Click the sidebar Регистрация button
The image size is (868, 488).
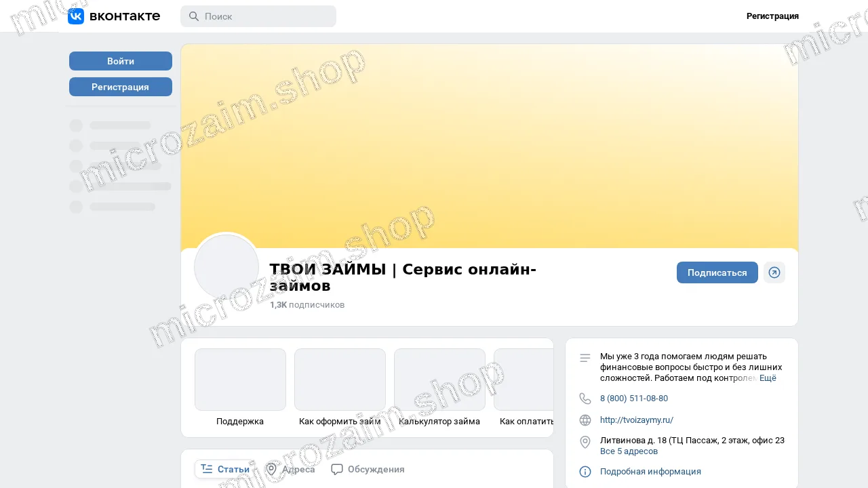tap(121, 87)
